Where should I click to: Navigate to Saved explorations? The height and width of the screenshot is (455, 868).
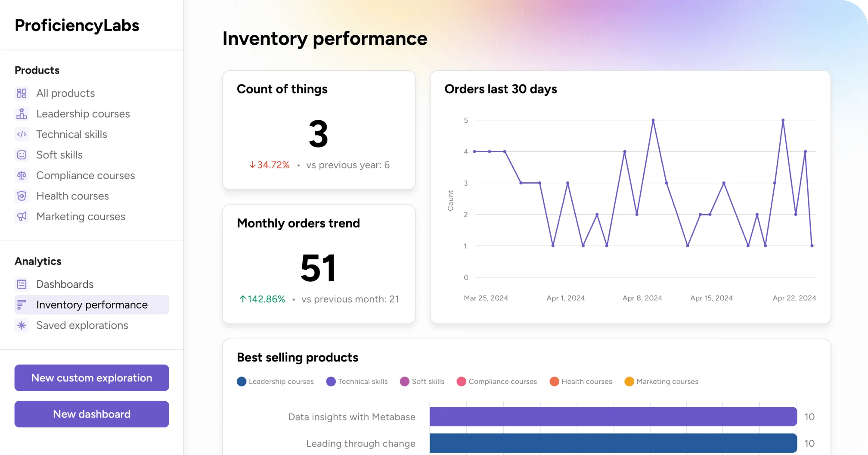[82, 325]
